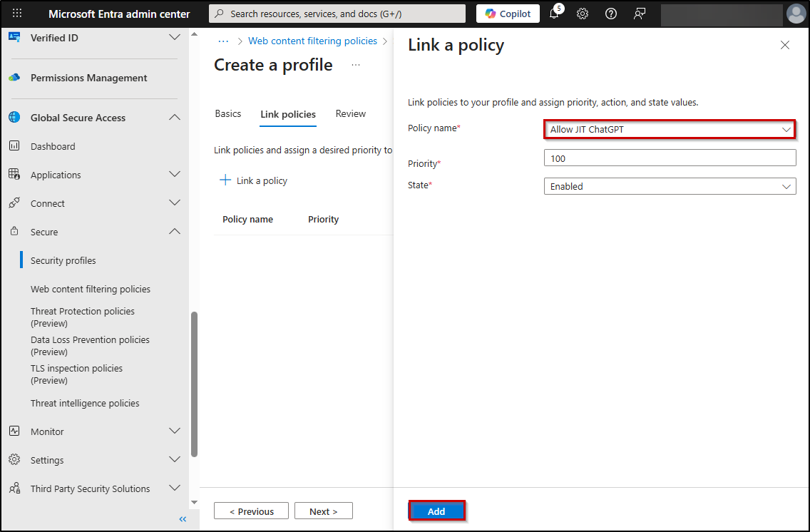Click the Priority input field
This screenshot has height=532, width=810.
click(x=669, y=158)
